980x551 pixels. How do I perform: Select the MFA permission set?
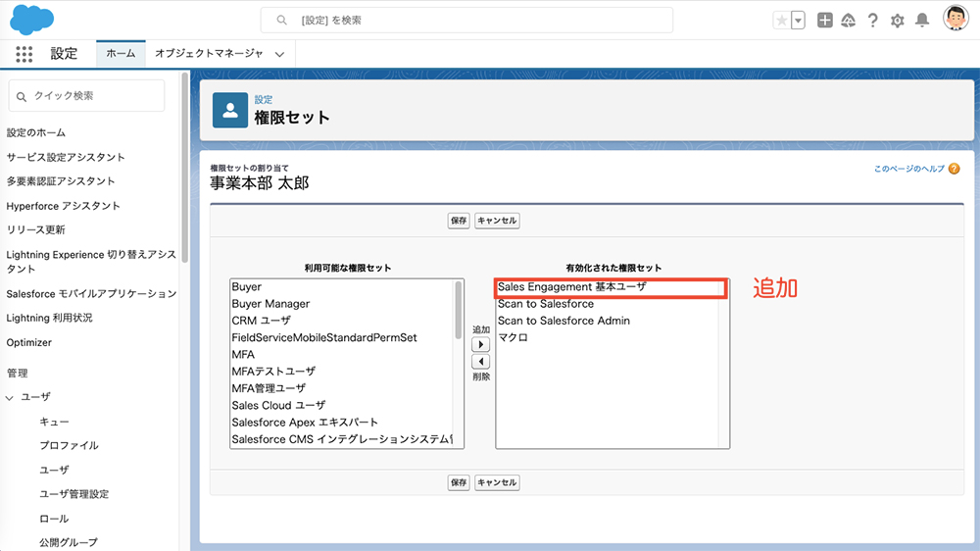click(243, 355)
